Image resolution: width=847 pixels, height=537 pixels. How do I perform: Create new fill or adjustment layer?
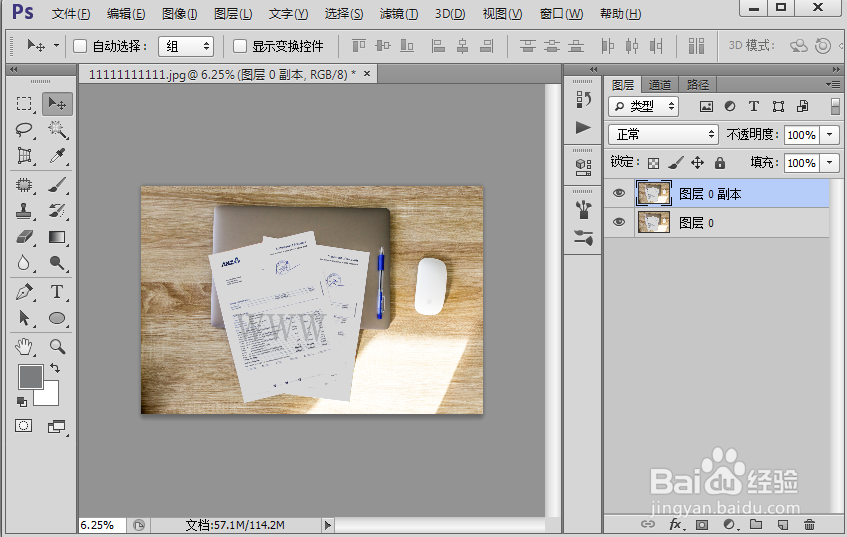click(729, 524)
